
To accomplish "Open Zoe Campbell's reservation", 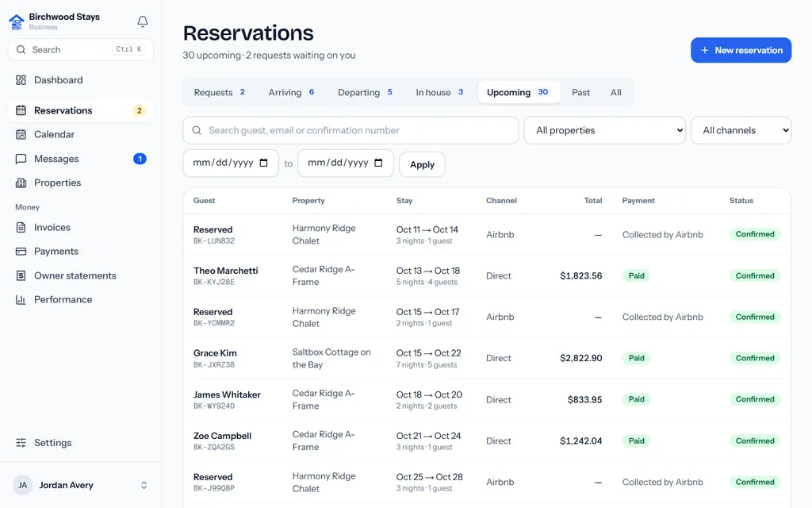I will point(222,436).
